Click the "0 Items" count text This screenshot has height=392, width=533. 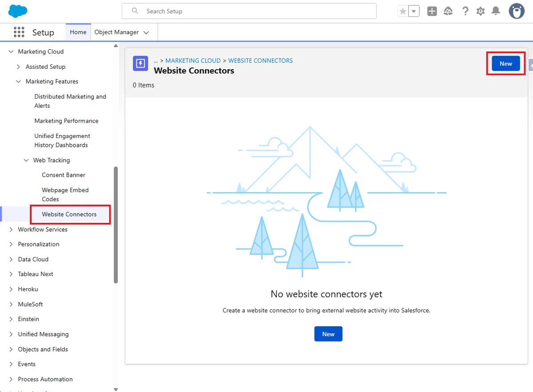point(143,85)
